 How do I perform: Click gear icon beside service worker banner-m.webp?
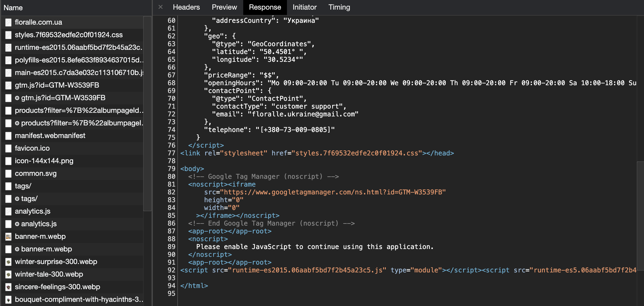coord(17,249)
